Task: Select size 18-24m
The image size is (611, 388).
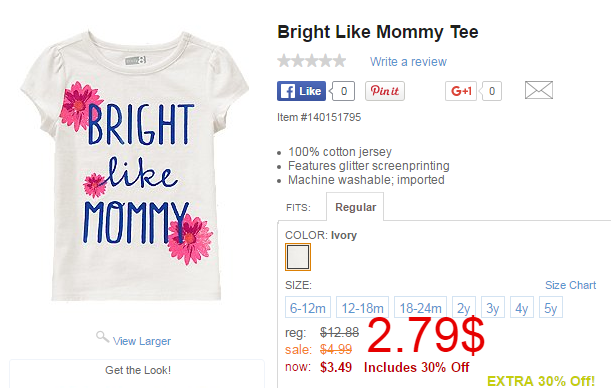Action: click(x=420, y=307)
